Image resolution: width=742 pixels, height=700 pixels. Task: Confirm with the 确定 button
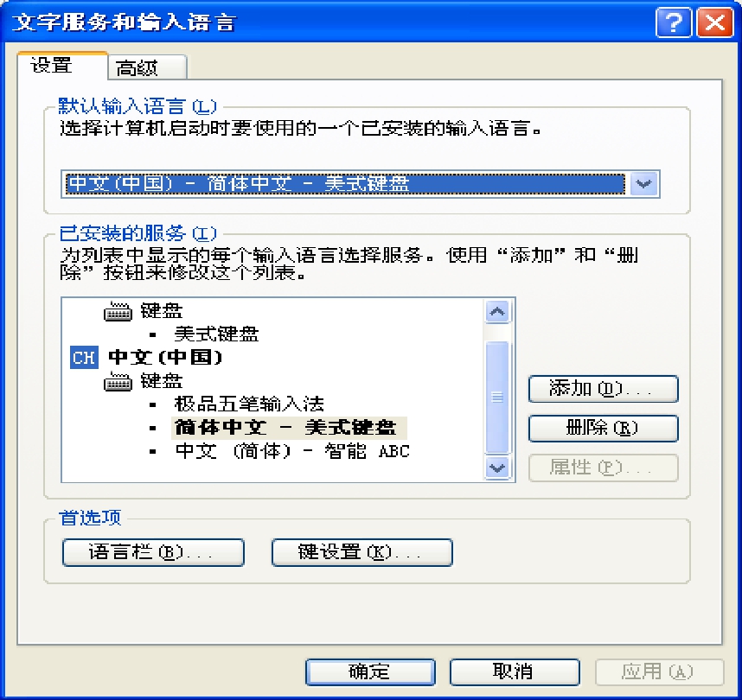tap(370, 671)
